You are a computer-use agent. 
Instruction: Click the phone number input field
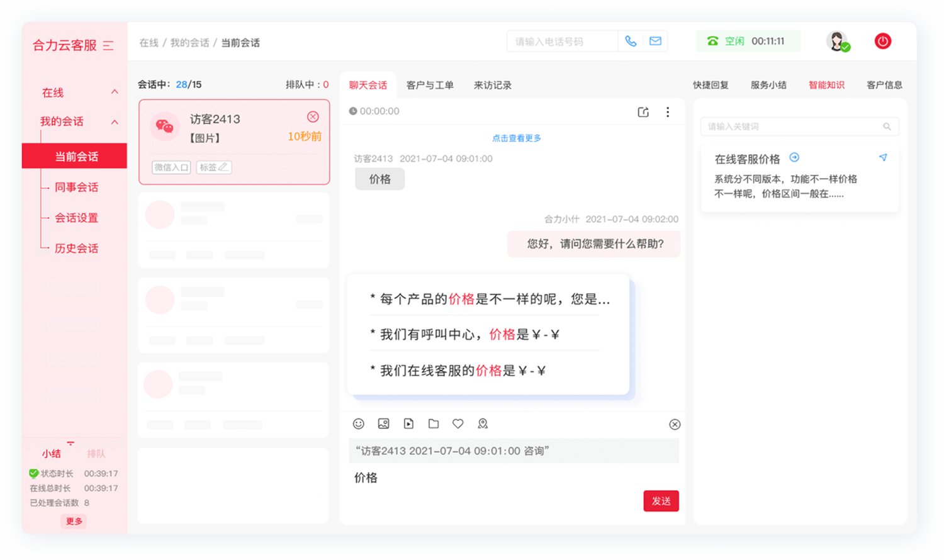coord(560,40)
